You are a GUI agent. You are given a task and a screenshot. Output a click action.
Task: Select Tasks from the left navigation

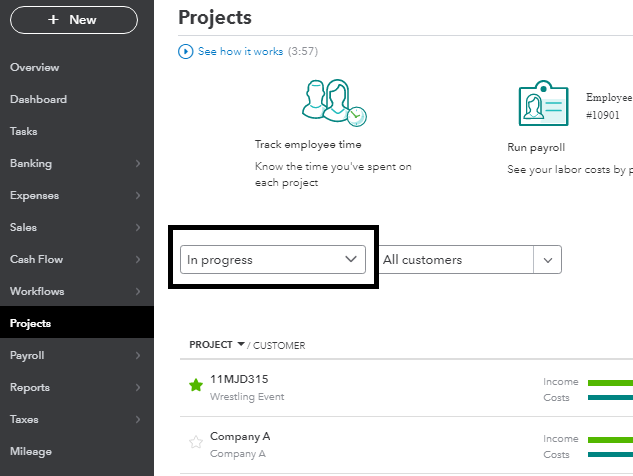tap(23, 131)
